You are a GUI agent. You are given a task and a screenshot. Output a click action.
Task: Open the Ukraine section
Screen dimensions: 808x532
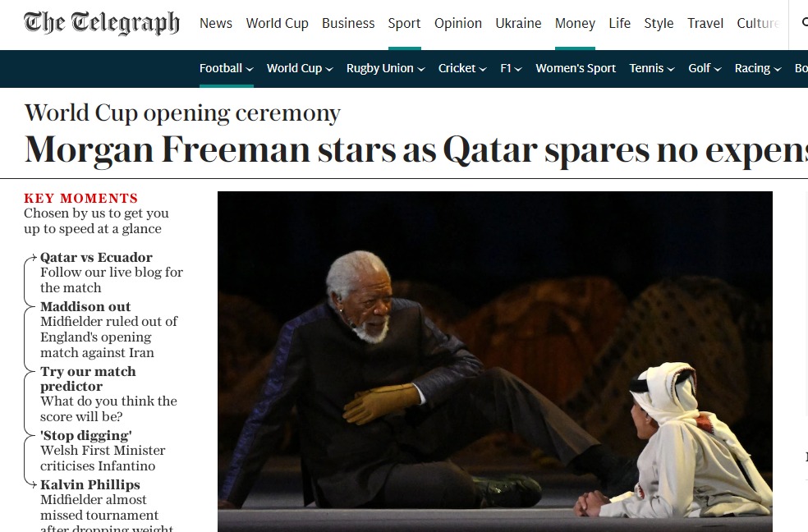(518, 23)
